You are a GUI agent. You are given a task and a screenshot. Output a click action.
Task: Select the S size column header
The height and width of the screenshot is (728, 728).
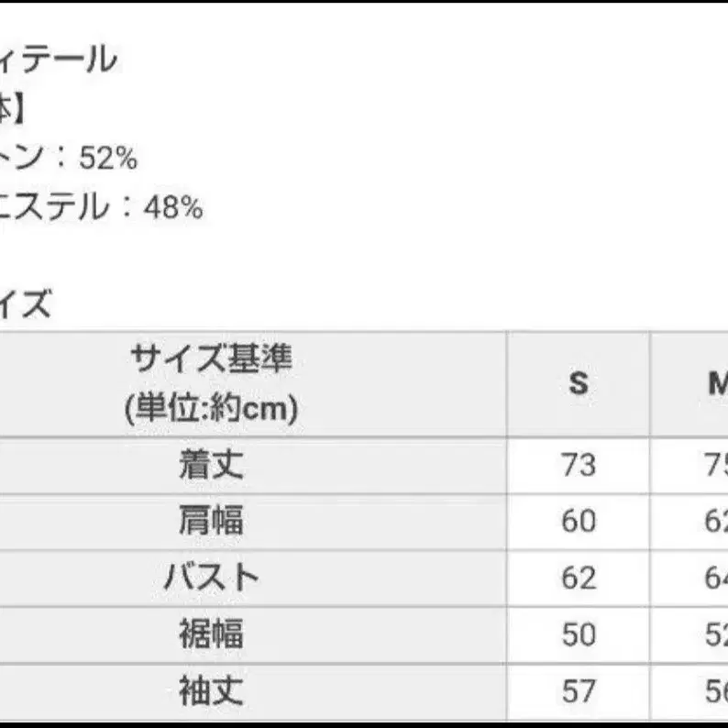tap(578, 383)
